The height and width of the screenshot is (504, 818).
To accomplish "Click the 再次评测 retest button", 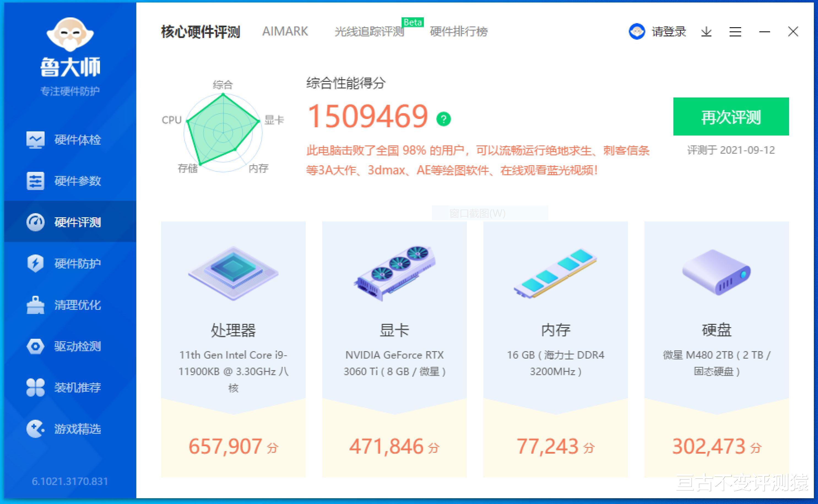I will (x=730, y=117).
